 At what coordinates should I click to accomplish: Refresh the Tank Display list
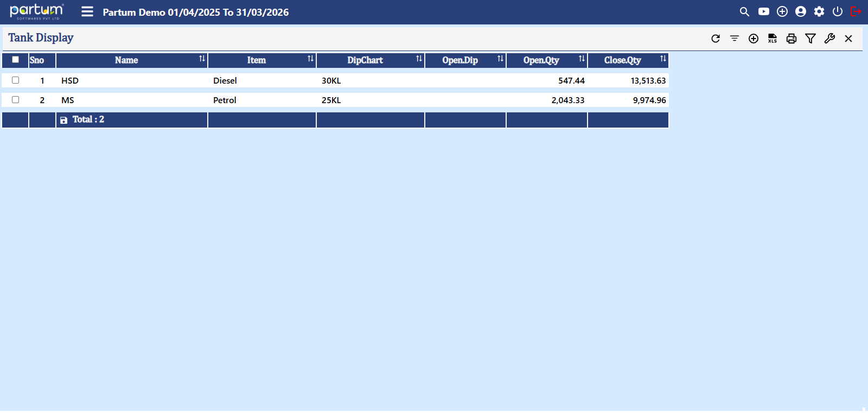[716, 39]
